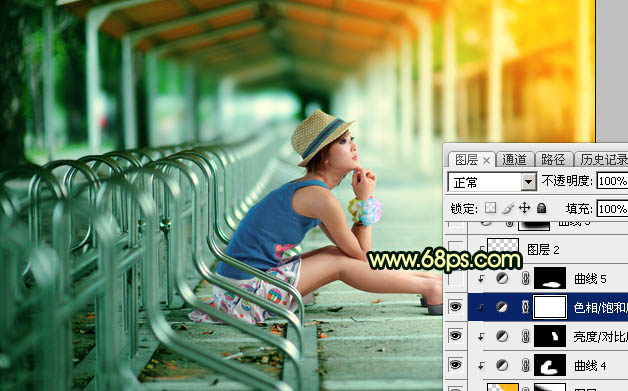Click the 曲线 4 clipping arrow icon

(481, 365)
